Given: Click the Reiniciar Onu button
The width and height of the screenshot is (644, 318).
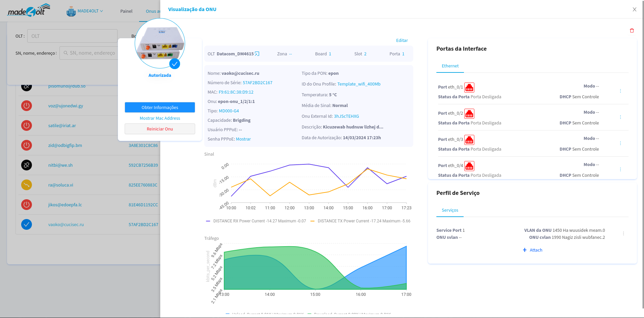Looking at the screenshot, I should [x=160, y=129].
